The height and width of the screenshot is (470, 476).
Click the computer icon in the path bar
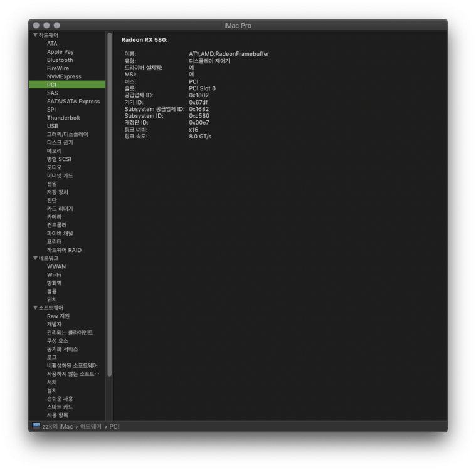36,426
